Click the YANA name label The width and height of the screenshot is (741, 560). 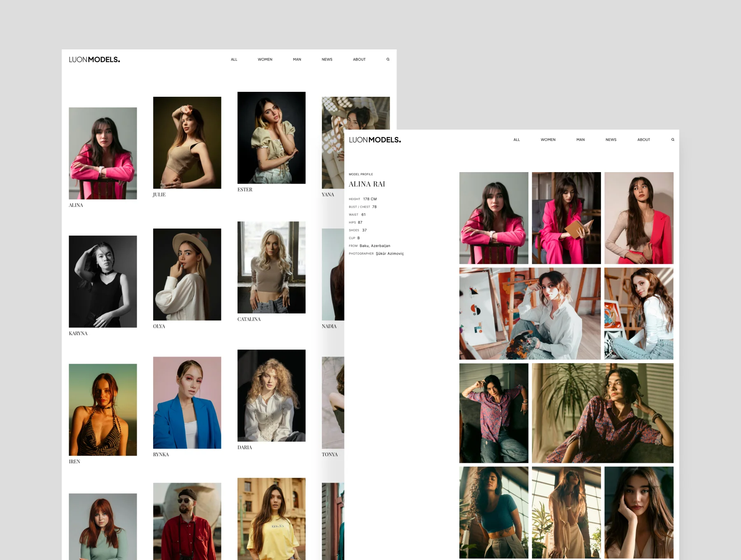click(328, 195)
